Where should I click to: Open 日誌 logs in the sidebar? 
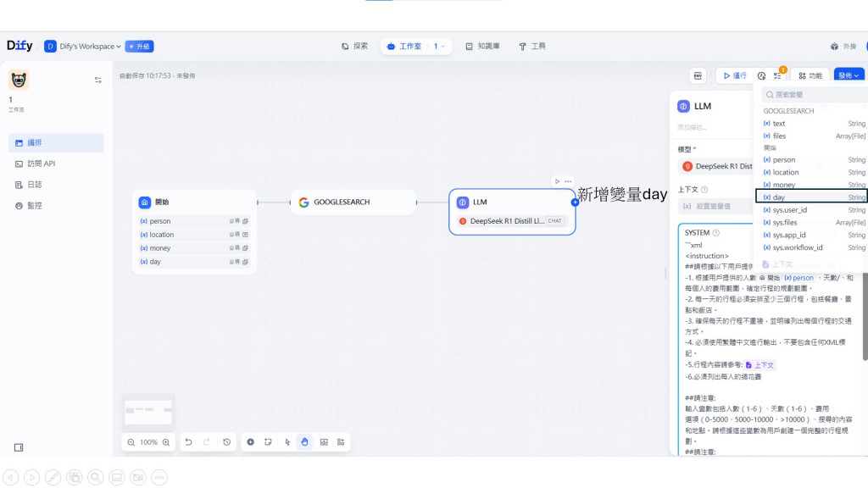pos(56,185)
